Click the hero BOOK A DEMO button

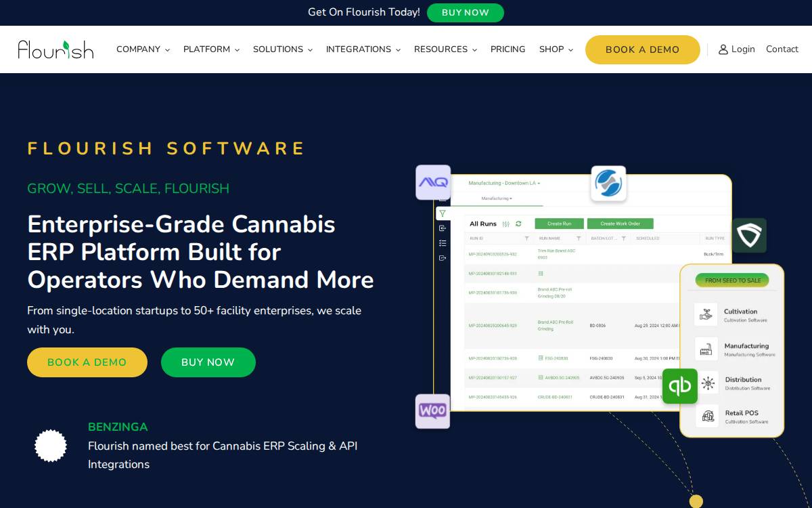87,362
